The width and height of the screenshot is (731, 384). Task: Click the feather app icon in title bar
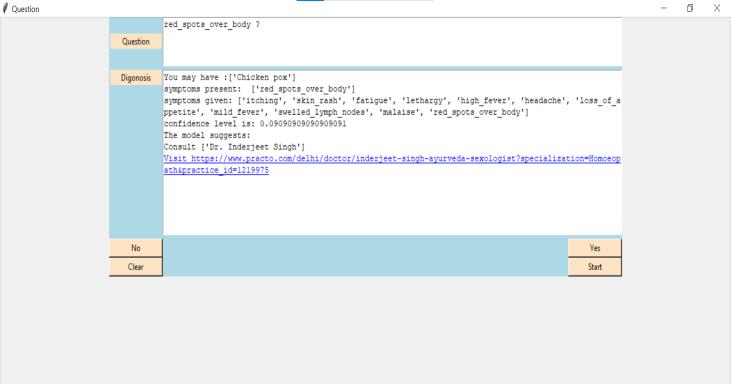pyautogui.click(x=5, y=8)
